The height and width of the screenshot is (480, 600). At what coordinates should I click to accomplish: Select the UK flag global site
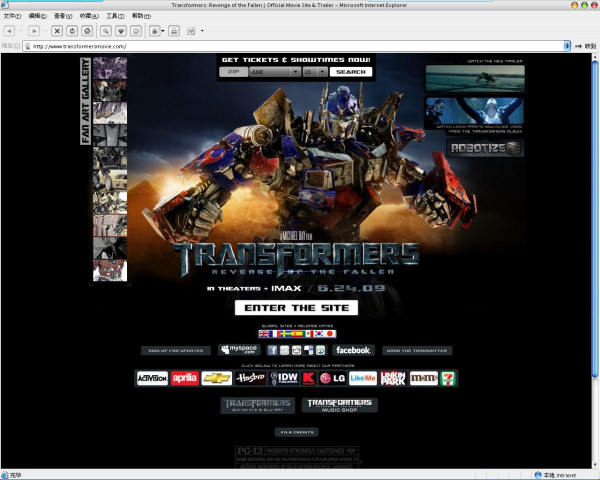(265, 333)
